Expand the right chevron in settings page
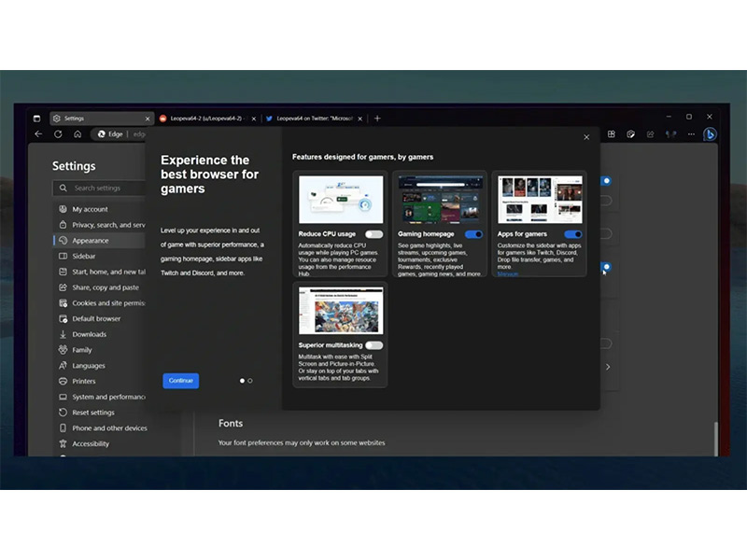747x560 pixels. coord(608,367)
